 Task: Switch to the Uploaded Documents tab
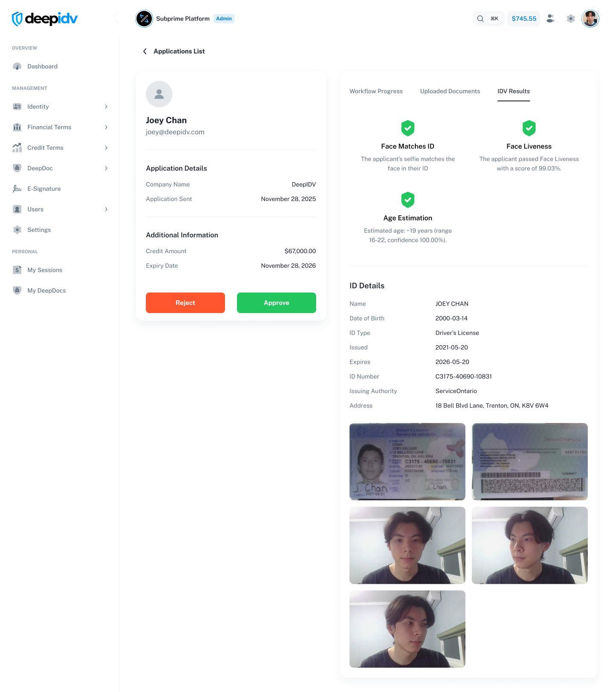coord(450,91)
